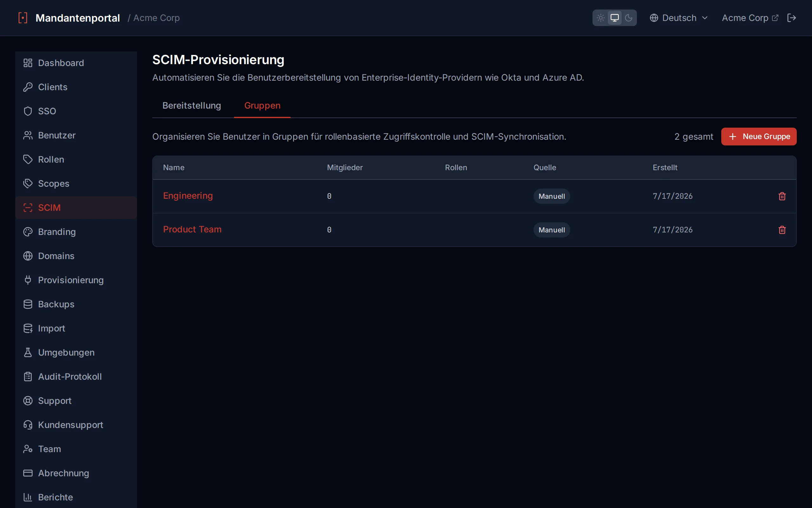Delete the Engineering group trash icon
812x508 pixels.
(x=782, y=196)
